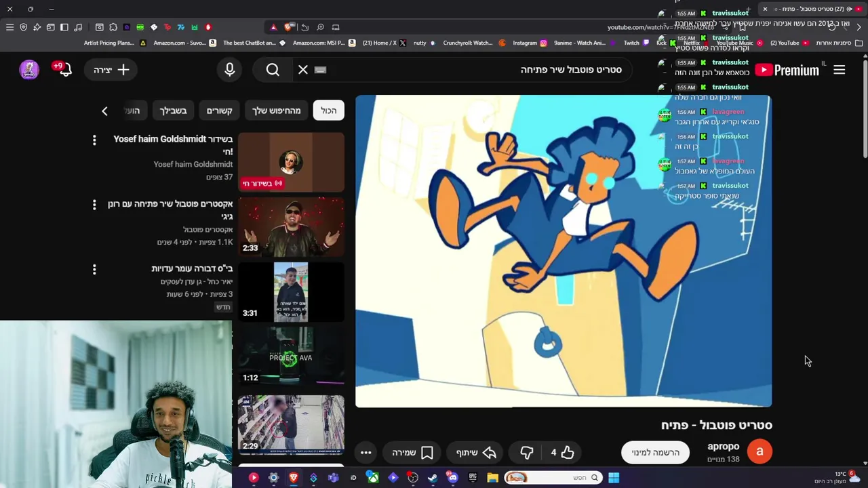Open Microsoft Teams from taskbar
The height and width of the screenshot is (488, 868).
point(333,478)
